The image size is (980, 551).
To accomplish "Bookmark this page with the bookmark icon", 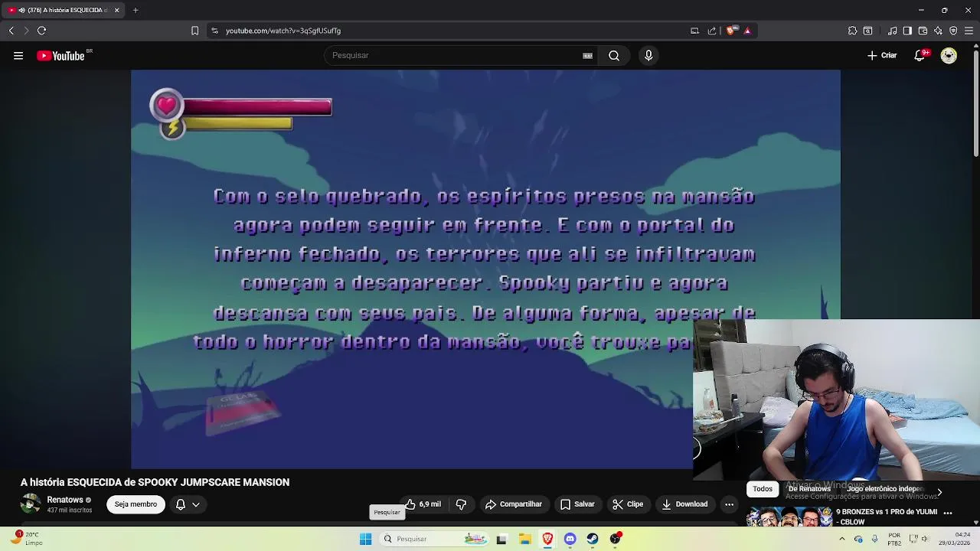I will pos(194,31).
